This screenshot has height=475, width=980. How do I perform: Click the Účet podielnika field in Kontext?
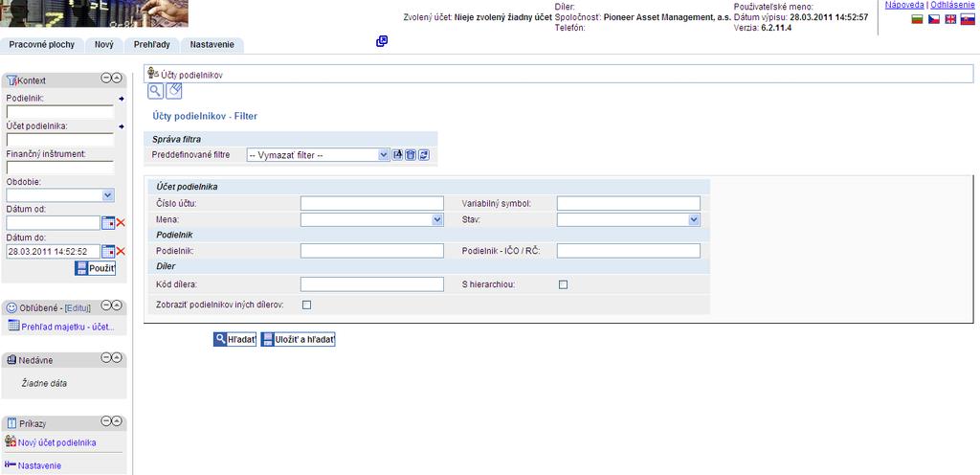pos(60,140)
